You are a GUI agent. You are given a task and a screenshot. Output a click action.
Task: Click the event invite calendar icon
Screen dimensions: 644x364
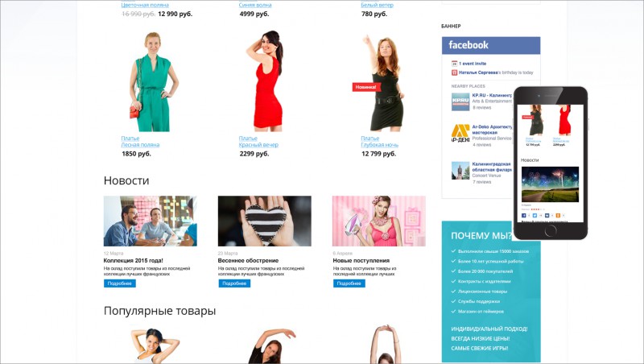tap(454, 64)
